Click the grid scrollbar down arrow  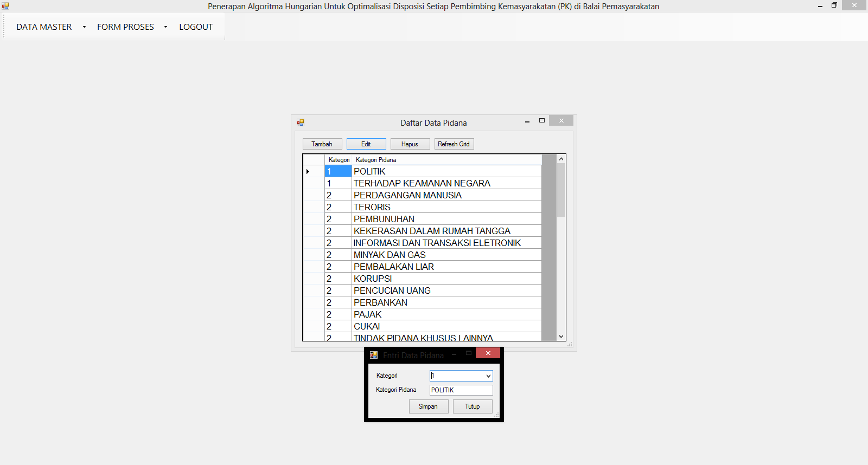point(561,337)
